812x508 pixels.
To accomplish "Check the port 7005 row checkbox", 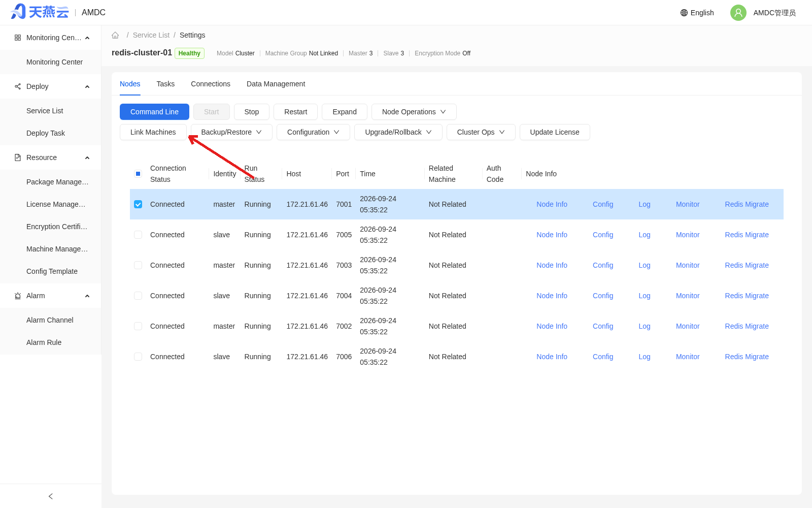I will [x=138, y=235].
